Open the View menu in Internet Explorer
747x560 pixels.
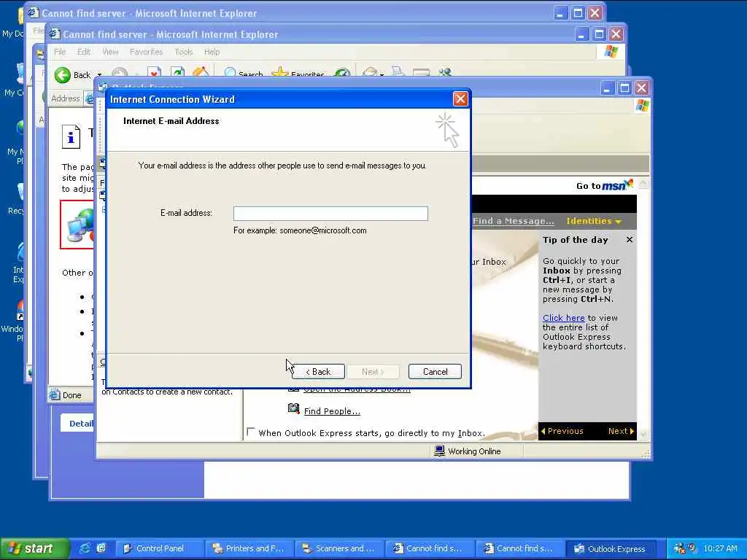click(x=110, y=52)
